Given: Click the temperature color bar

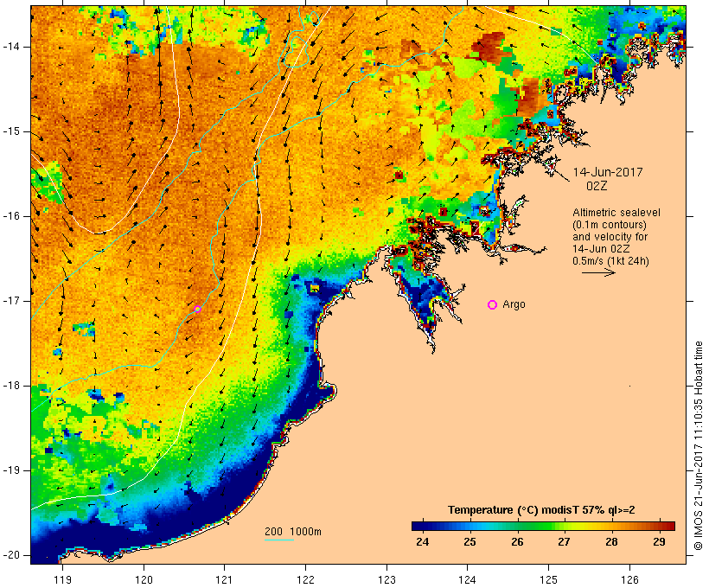Looking at the screenshot, I should [x=543, y=526].
